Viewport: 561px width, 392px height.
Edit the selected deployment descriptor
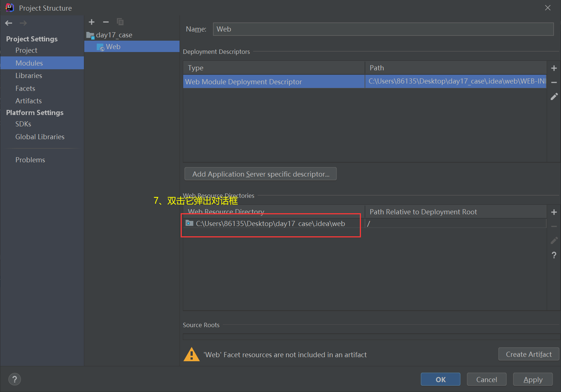click(x=554, y=96)
